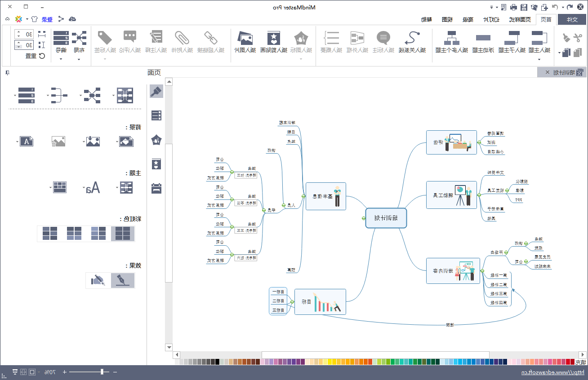Undo the last action via title bar arrow

570,7
